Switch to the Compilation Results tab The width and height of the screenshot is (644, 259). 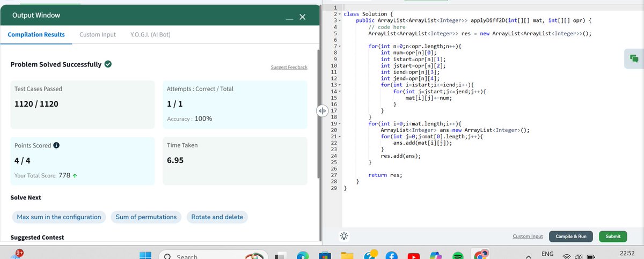36,34
